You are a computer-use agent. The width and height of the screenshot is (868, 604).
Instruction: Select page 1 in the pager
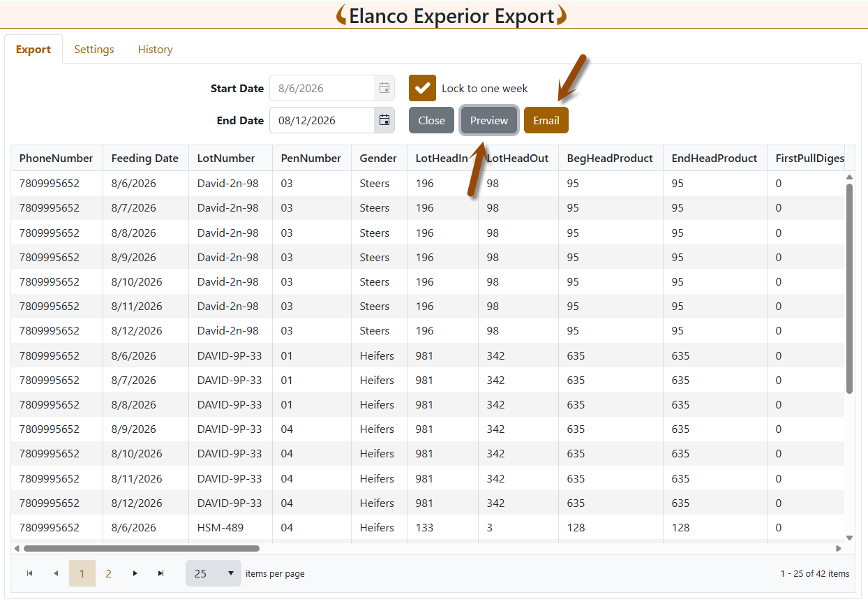[x=82, y=573]
